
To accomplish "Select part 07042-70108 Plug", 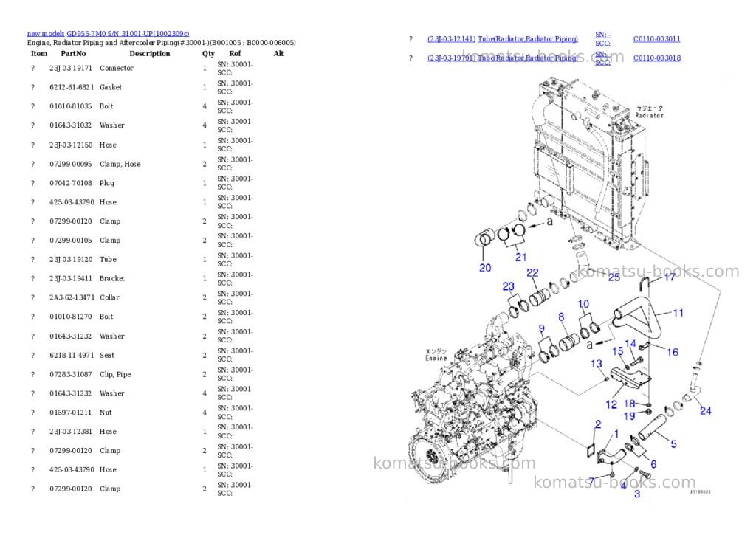I will [70, 183].
